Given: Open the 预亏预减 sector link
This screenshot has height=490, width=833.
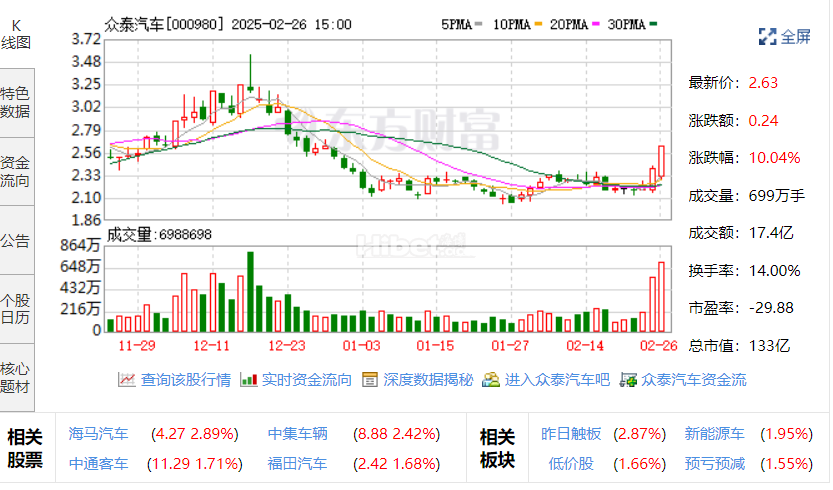Looking at the screenshot, I should coord(715,464).
